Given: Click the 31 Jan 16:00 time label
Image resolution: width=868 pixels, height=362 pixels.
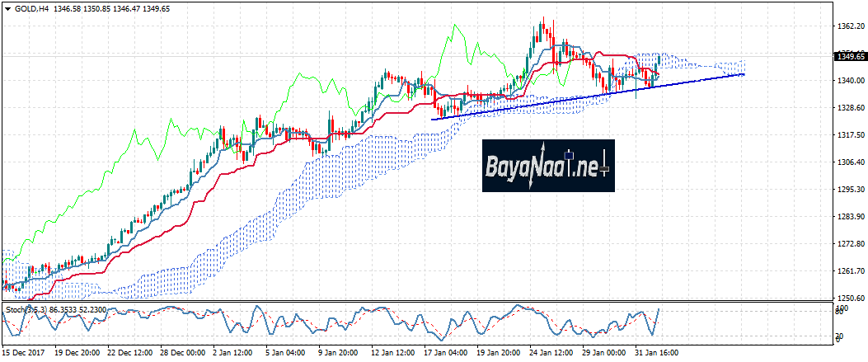Looking at the screenshot, I should point(656,353).
